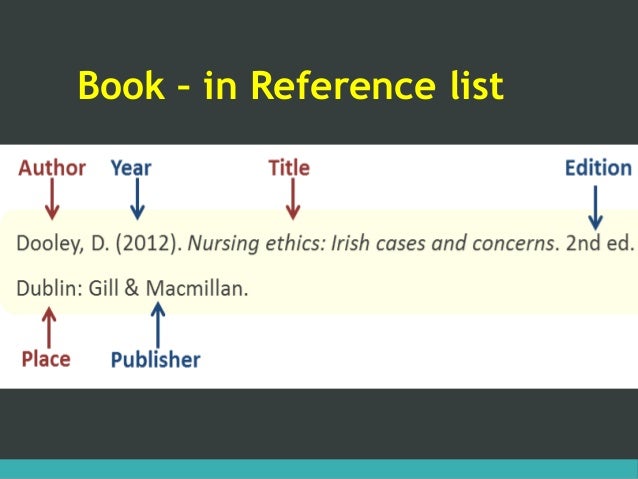Select the Place label
Screen dimensions: 638x479
[x=46, y=359]
